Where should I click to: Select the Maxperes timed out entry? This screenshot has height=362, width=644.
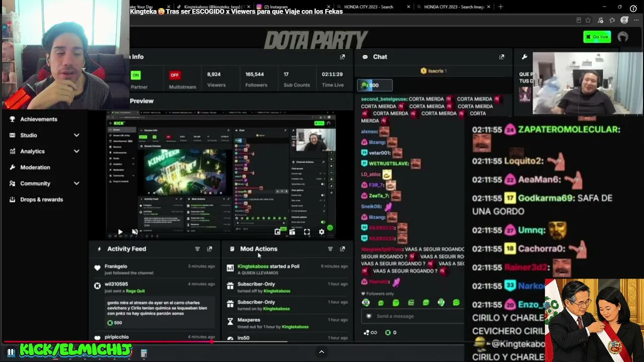pos(288,323)
